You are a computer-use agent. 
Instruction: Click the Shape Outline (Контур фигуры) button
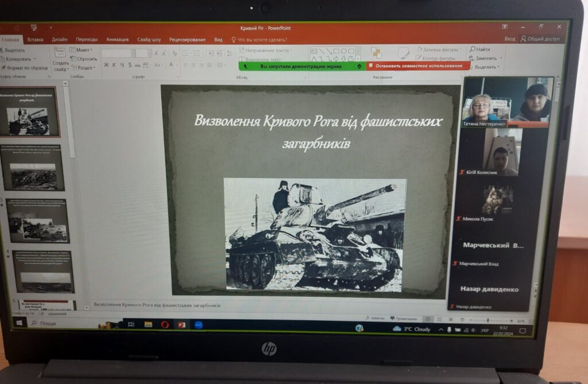[x=438, y=59]
